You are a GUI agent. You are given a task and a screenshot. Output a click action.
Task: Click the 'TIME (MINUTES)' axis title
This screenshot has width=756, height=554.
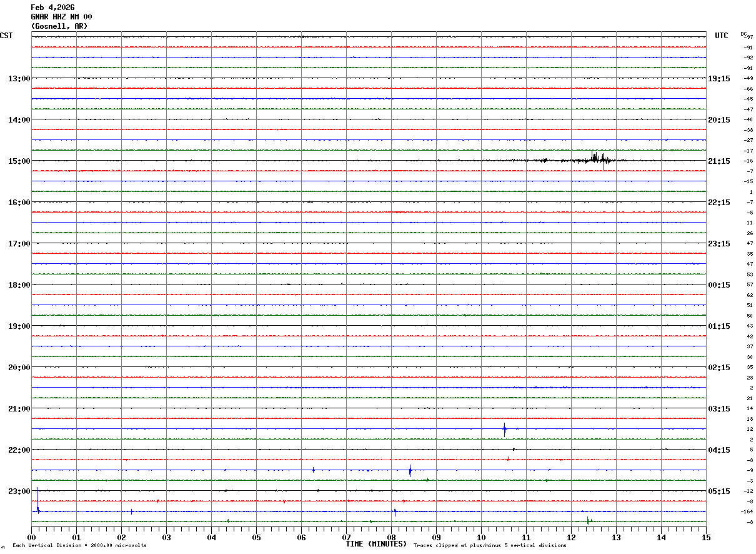(376, 544)
